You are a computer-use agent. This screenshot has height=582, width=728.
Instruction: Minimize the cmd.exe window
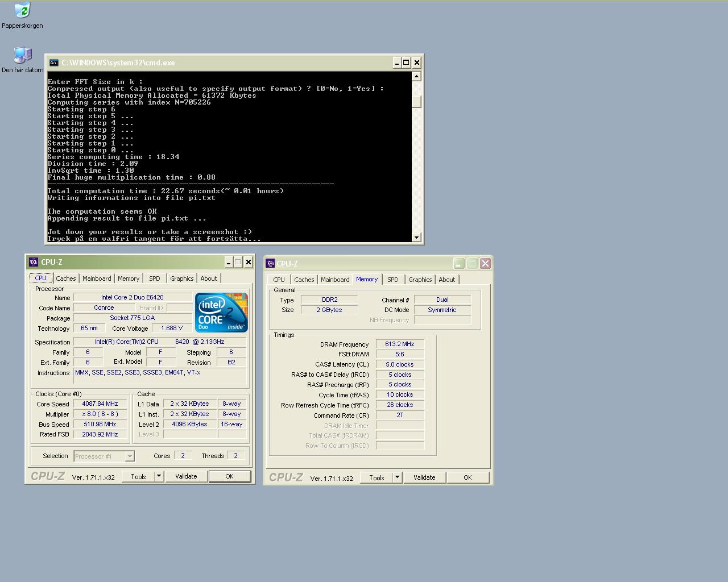point(396,63)
